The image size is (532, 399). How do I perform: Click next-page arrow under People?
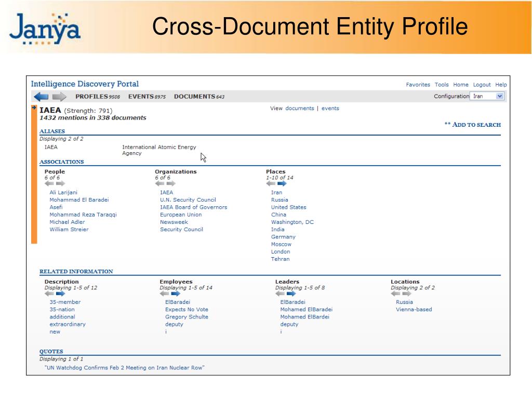(60, 183)
